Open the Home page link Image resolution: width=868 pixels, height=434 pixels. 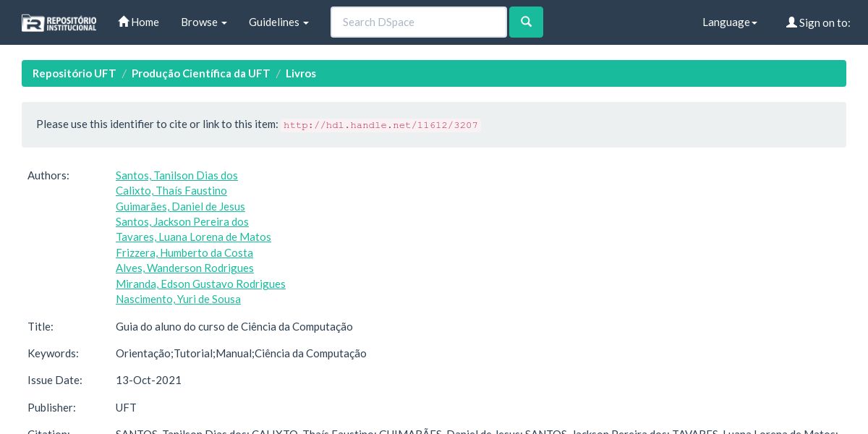tap(138, 22)
